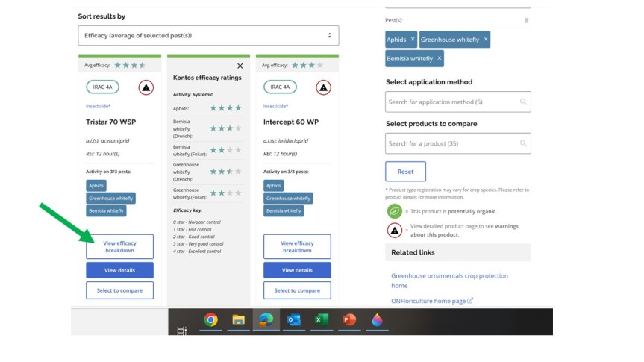Close the Kontos efficacy ratings panel
This screenshot has height=362, width=644.
pyautogui.click(x=240, y=66)
